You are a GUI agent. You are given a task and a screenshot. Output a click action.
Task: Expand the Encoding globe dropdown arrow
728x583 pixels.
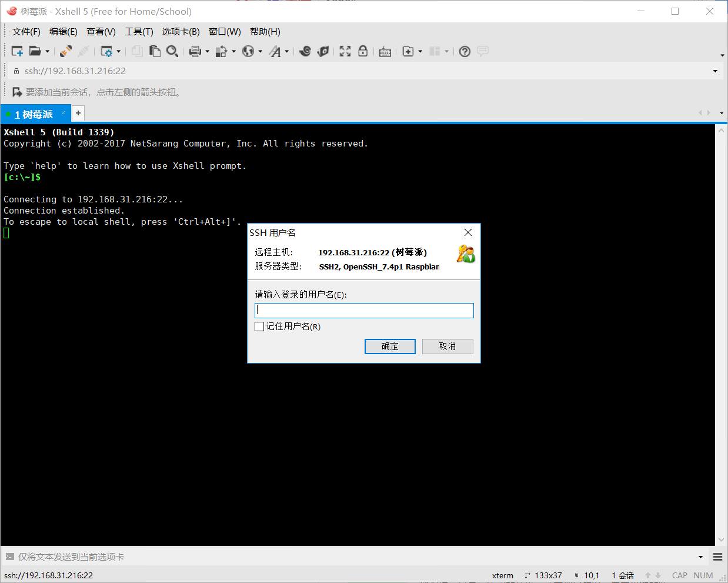pos(260,52)
